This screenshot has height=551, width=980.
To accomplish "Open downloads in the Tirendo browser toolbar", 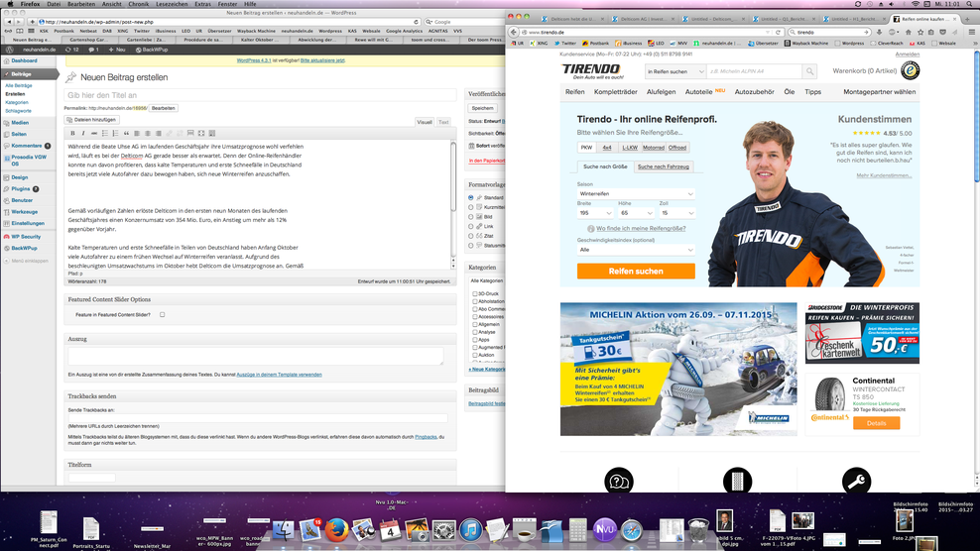I will [x=880, y=32].
